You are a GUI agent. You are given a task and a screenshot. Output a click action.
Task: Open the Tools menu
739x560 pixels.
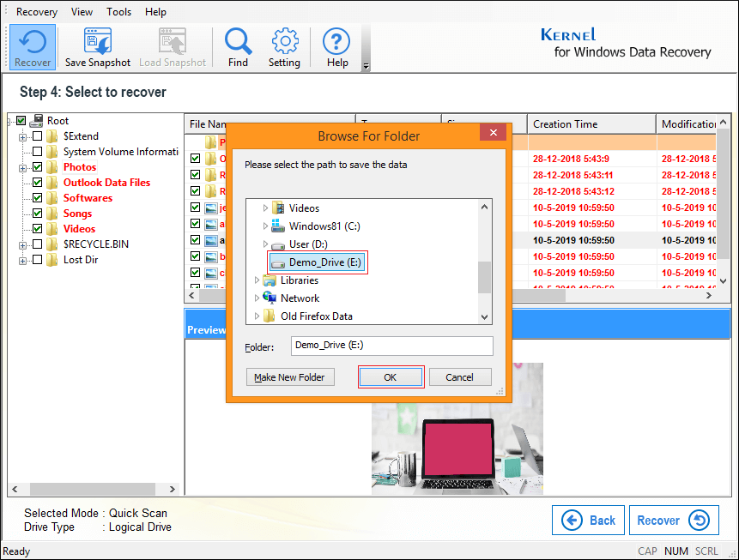pos(118,12)
